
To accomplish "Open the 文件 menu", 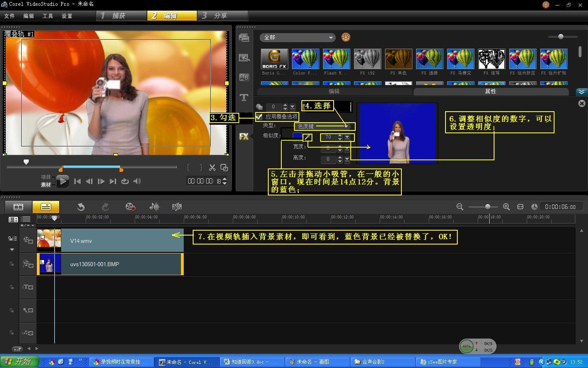I will (9, 16).
